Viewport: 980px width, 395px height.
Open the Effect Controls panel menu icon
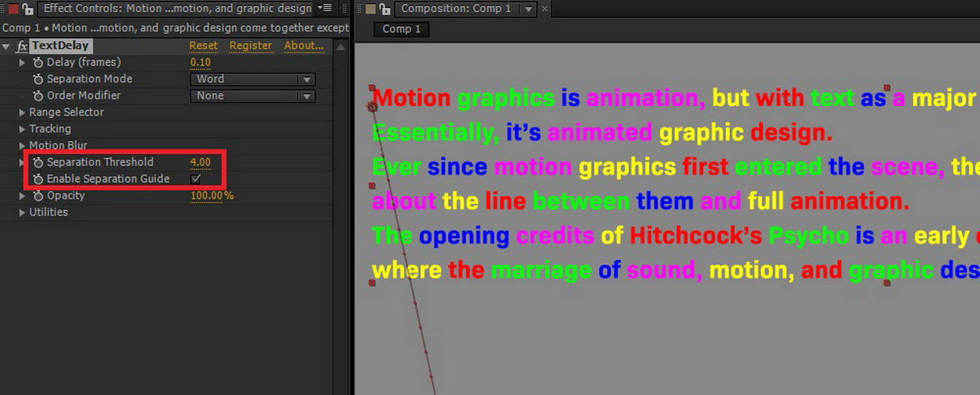pos(325,9)
